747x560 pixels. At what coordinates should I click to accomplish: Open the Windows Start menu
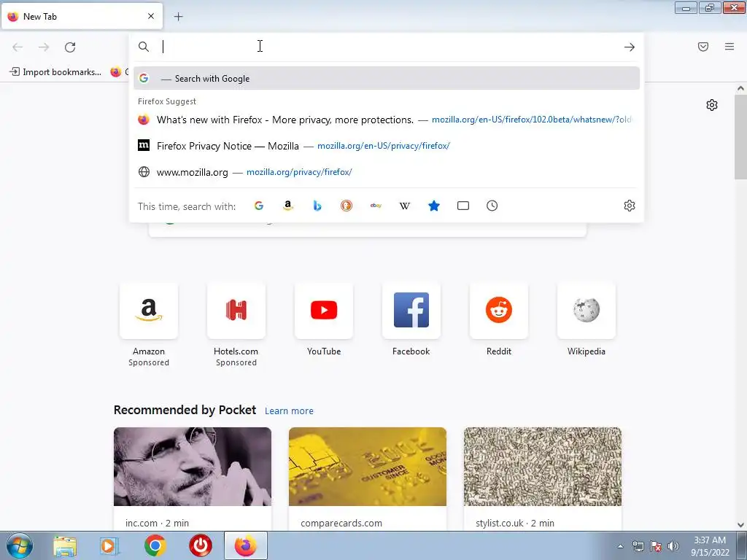coord(20,545)
